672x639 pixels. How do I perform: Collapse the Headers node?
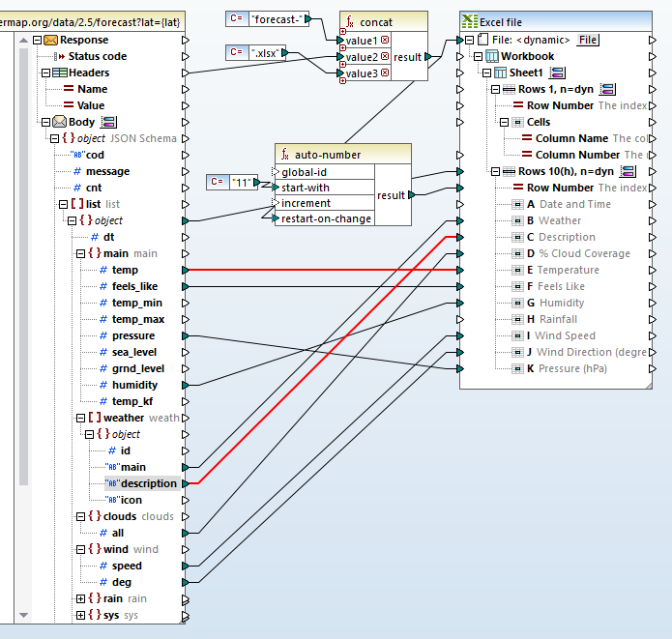[44, 73]
